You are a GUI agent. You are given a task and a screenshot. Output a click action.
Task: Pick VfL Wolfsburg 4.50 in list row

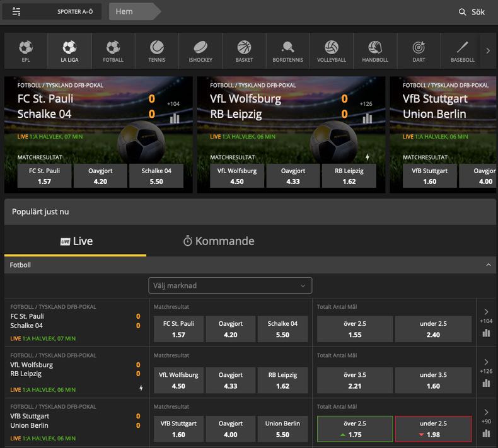click(x=178, y=381)
